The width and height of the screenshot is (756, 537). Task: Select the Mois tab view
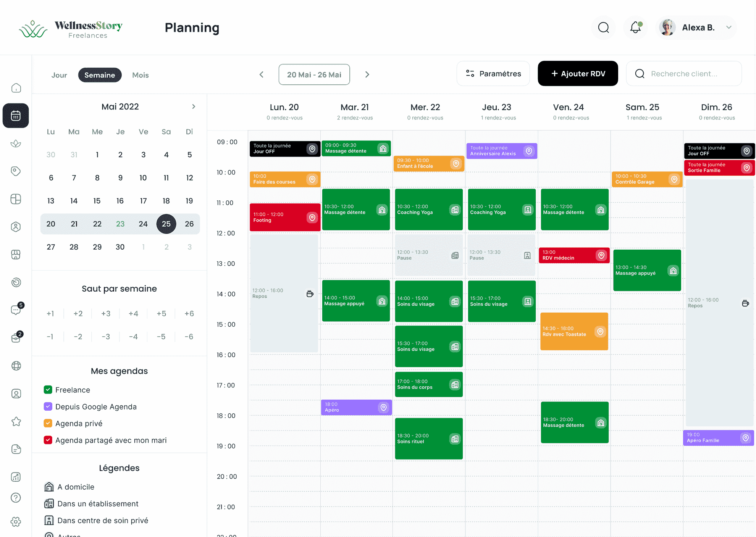point(141,74)
